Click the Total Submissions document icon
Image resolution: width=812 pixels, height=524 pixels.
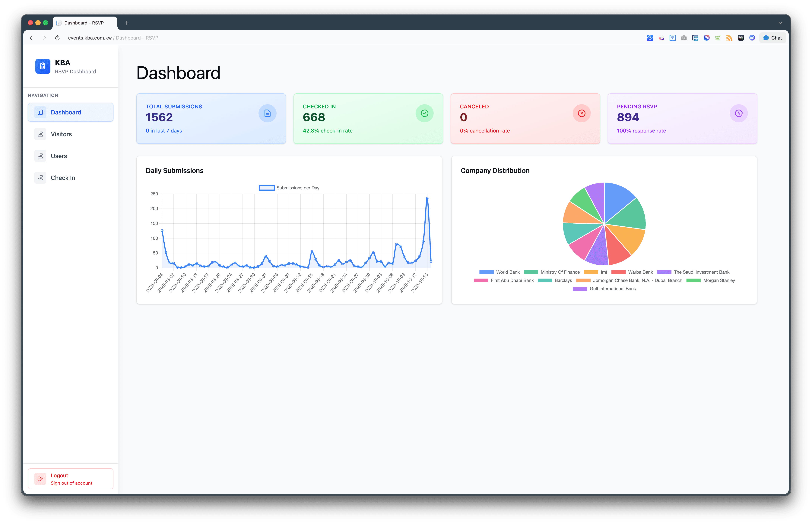point(267,113)
